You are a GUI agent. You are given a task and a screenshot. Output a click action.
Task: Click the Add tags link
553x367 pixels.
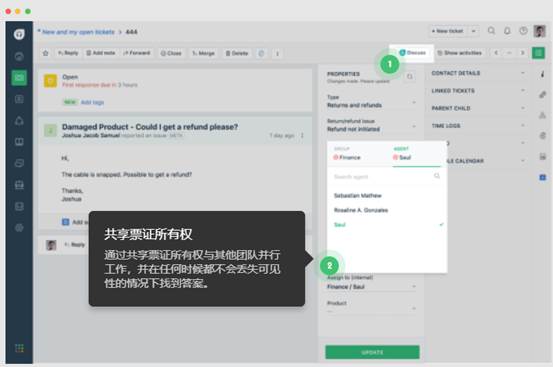pos(92,102)
